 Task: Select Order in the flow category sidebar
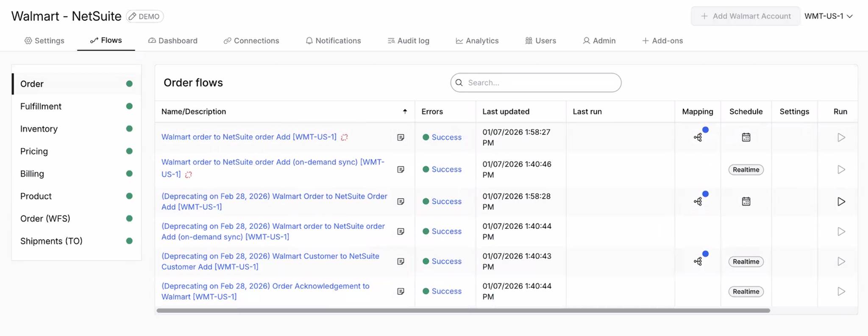point(76,84)
